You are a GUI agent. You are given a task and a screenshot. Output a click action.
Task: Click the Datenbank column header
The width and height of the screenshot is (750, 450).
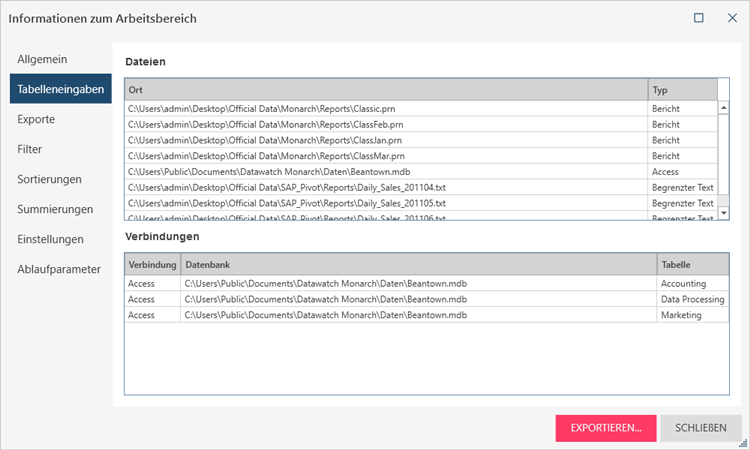418,265
